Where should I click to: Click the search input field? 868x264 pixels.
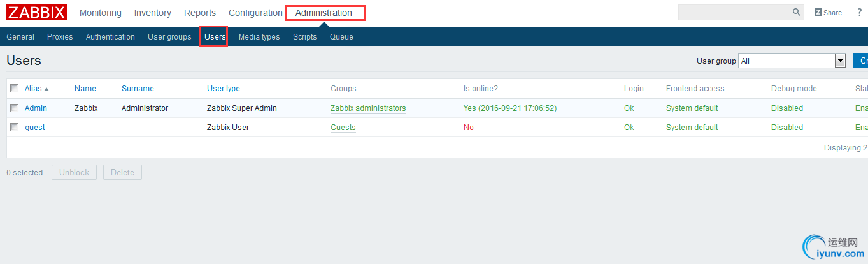[736, 12]
